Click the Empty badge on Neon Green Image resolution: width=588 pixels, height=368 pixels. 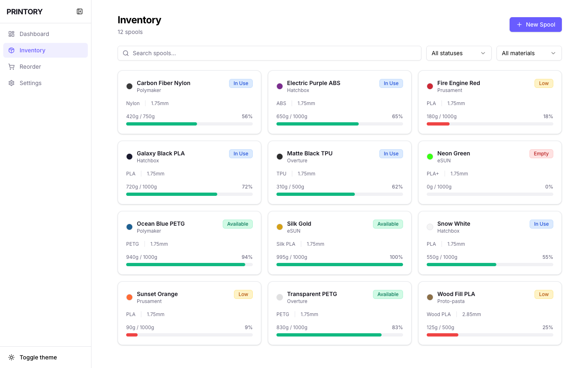point(541,154)
